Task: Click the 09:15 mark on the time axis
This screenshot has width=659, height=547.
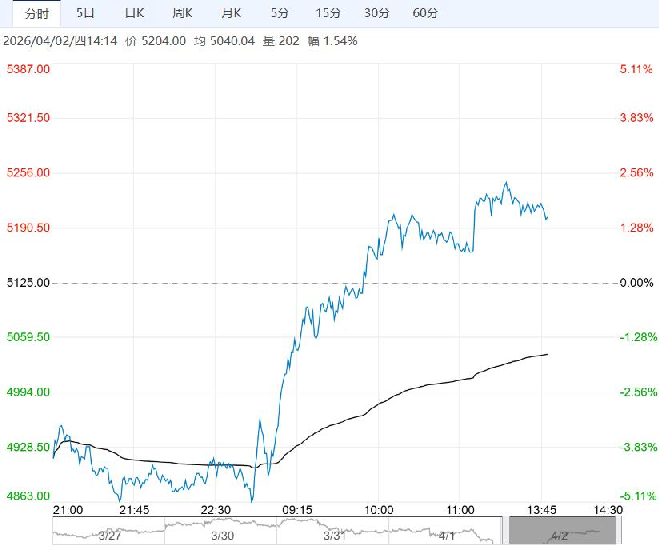Action: tap(298, 509)
